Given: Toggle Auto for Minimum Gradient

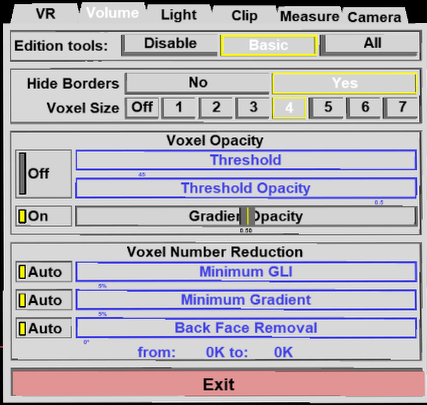Looking at the screenshot, I should [x=44, y=300].
